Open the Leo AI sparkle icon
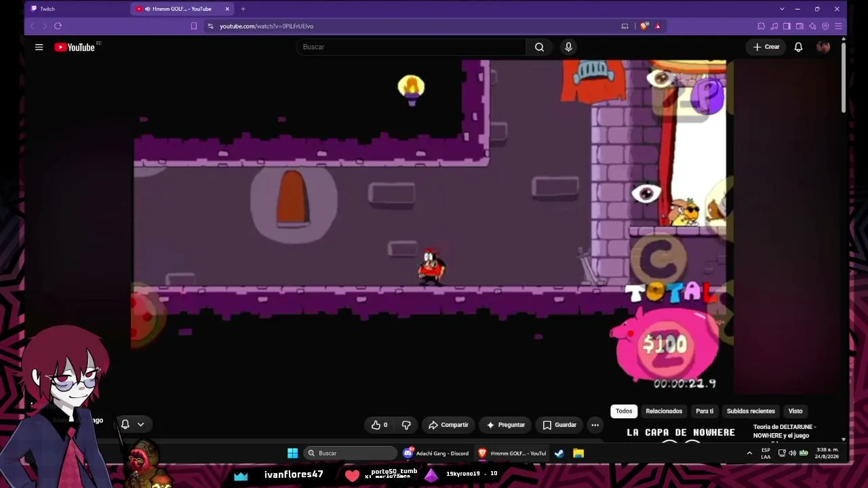Screen dimensions: 868x488 (x=812, y=26)
